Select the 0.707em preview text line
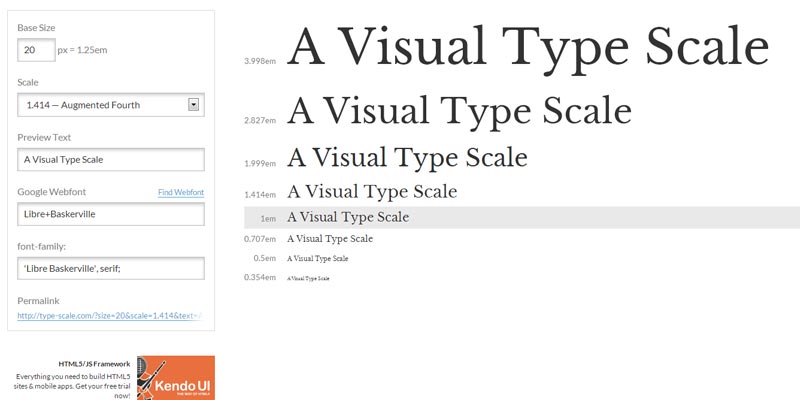The image size is (800, 400). coord(330,239)
